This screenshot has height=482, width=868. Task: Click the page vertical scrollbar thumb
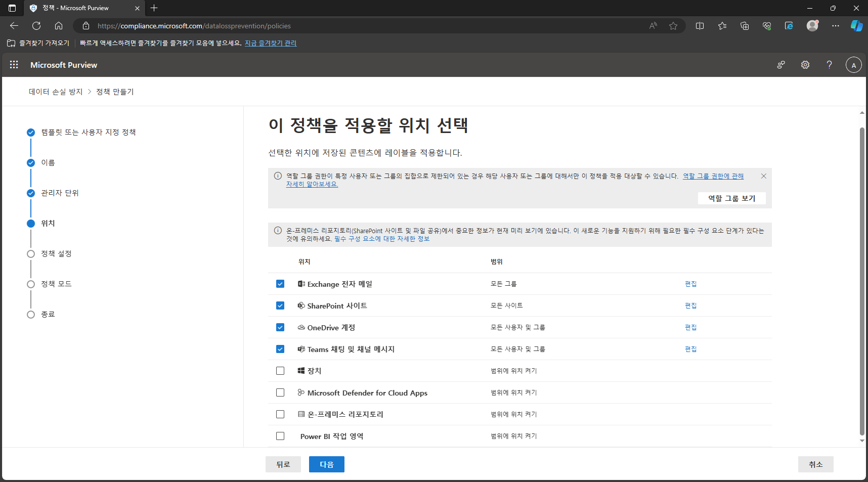[862, 281]
